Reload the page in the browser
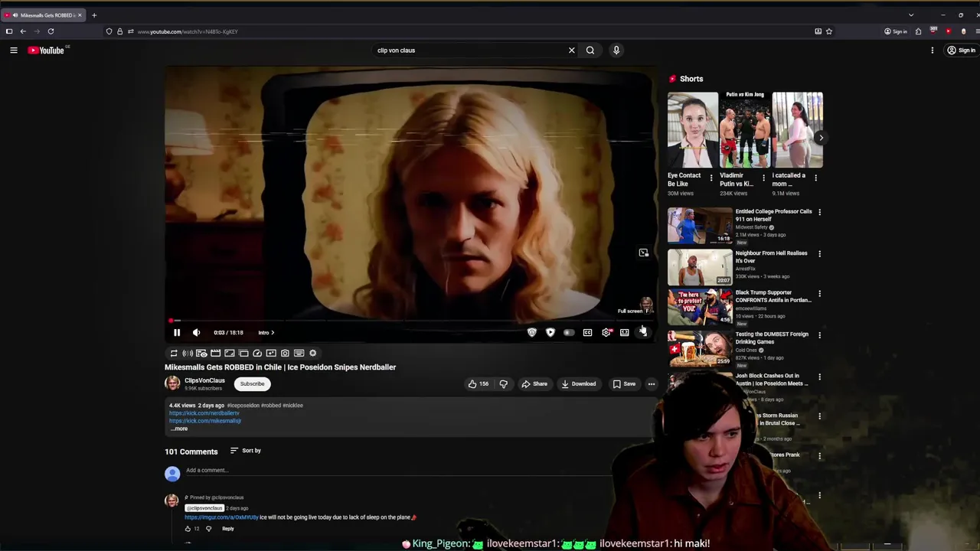The width and height of the screenshot is (980, 551). [x=51, y=31]
